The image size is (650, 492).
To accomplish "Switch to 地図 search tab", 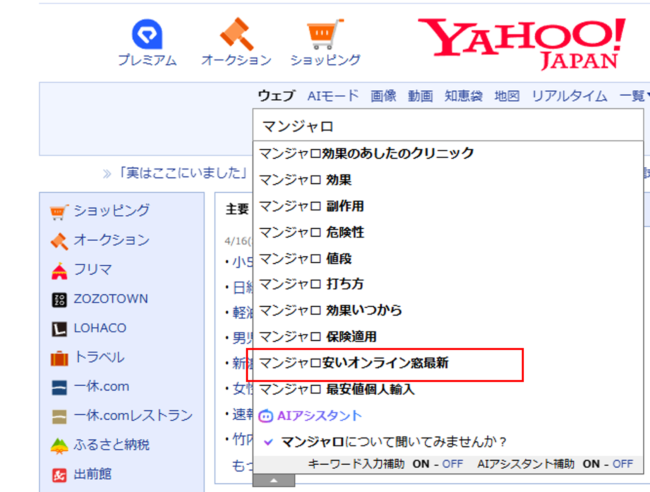I will coord(507,96).
